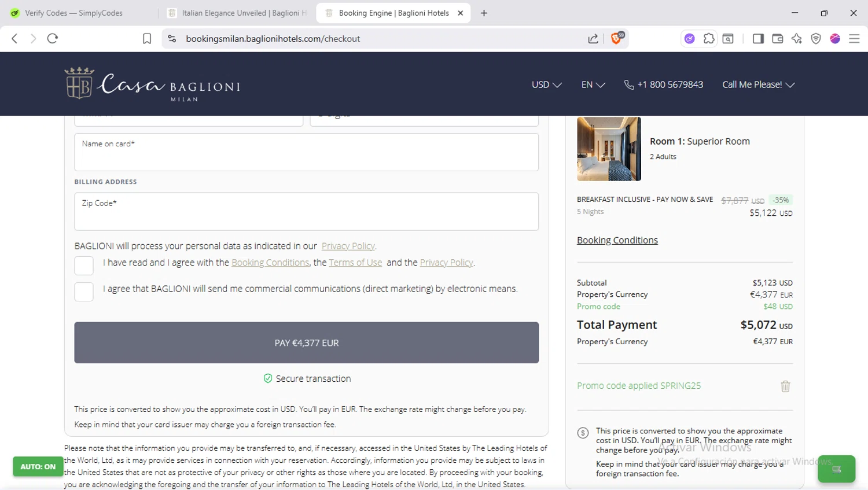868x490 pixels.
Task: Click the 'Room 1: Superior Room' title
Action: point(700,141)
